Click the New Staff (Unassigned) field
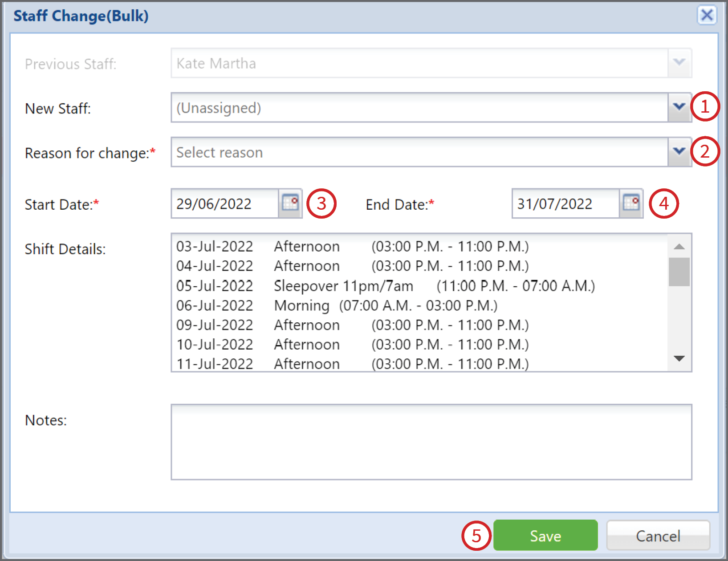The width and height of the screenshot is (728, 561). pyautogui.click(x=419, y=107)
